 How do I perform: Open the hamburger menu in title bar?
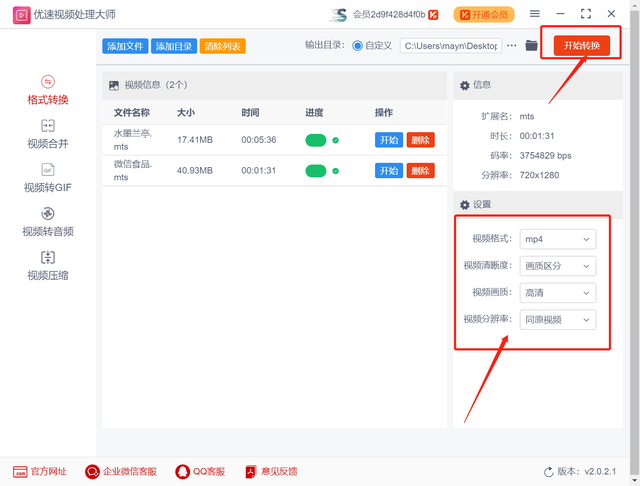pos(534,14)
